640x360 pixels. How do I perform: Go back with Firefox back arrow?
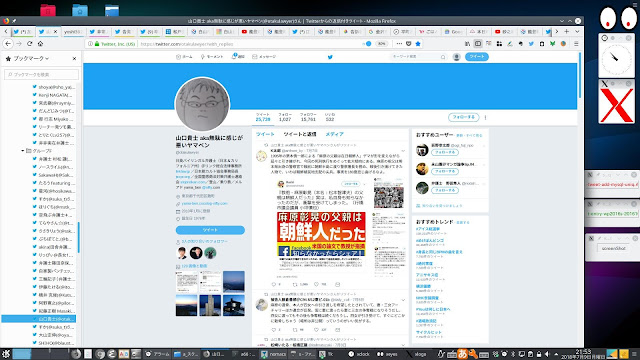[8, 44]
